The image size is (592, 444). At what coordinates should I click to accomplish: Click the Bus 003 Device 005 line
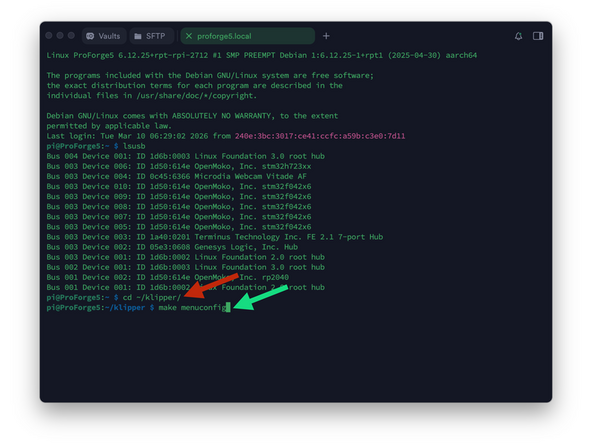179,227
